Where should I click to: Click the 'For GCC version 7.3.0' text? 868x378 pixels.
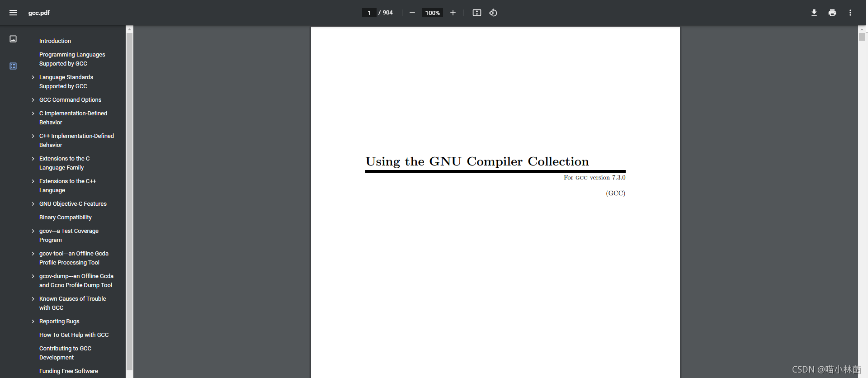click(x=594, y=177)
